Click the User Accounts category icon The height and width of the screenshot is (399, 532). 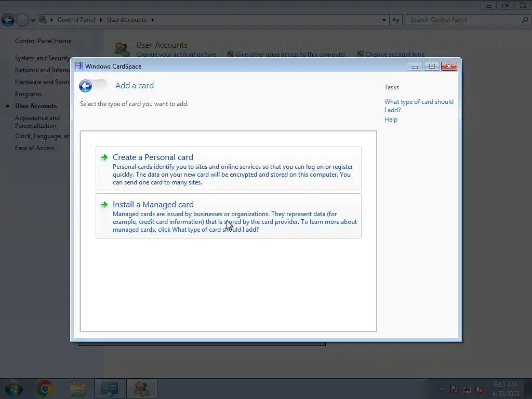[x=122, y=49]
